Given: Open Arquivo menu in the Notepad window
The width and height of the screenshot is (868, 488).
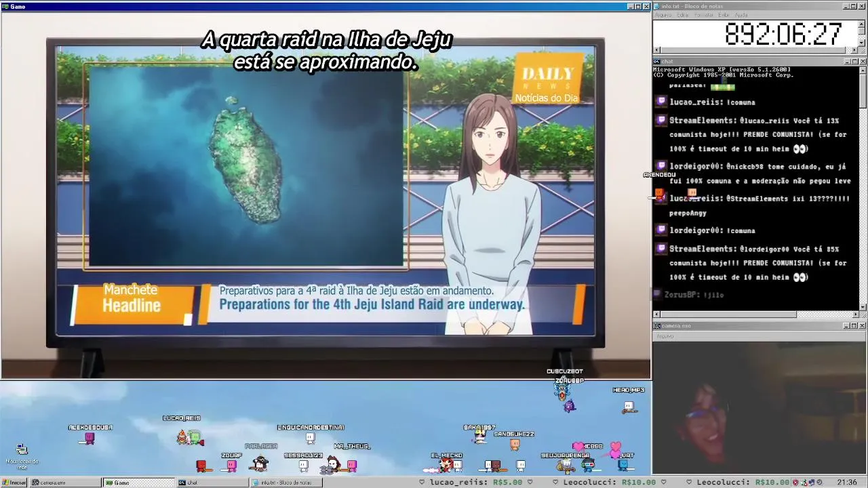Looking at the screenshot, I should pyautogui.click(x=663, y=15).
